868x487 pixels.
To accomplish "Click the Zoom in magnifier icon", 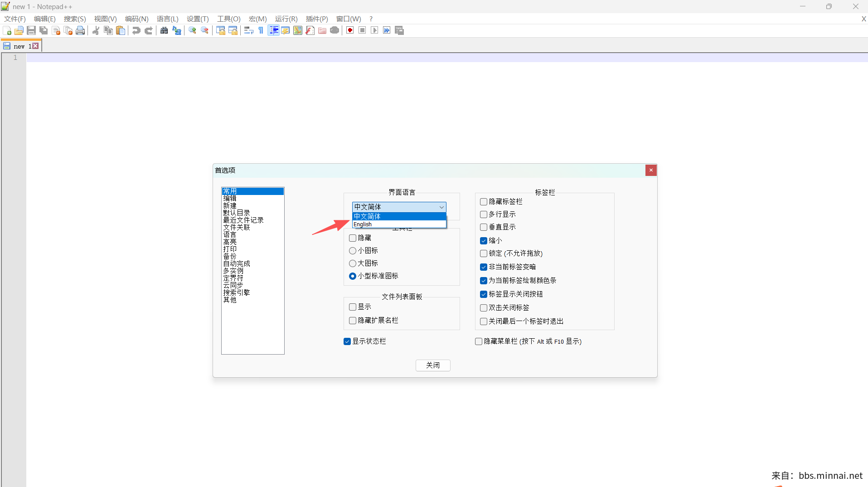I will (x=193, y=30).
